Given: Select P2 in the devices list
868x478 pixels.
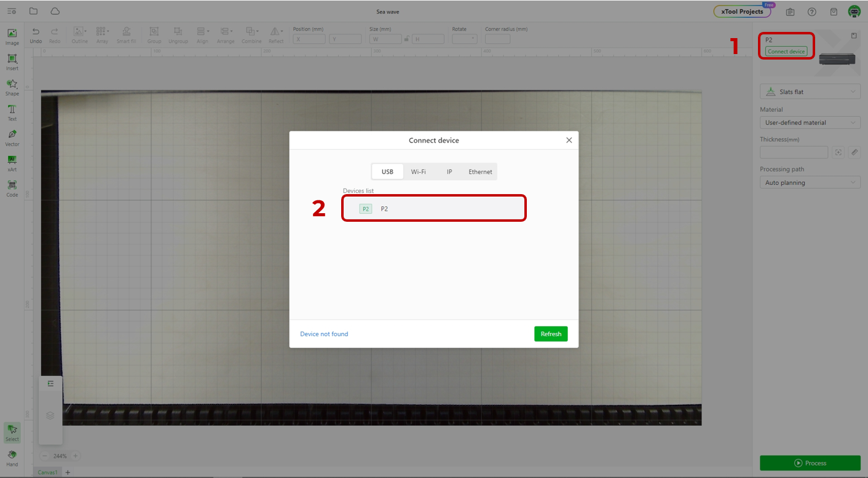Looking at the screenshot, I should [x=433, y=209].
